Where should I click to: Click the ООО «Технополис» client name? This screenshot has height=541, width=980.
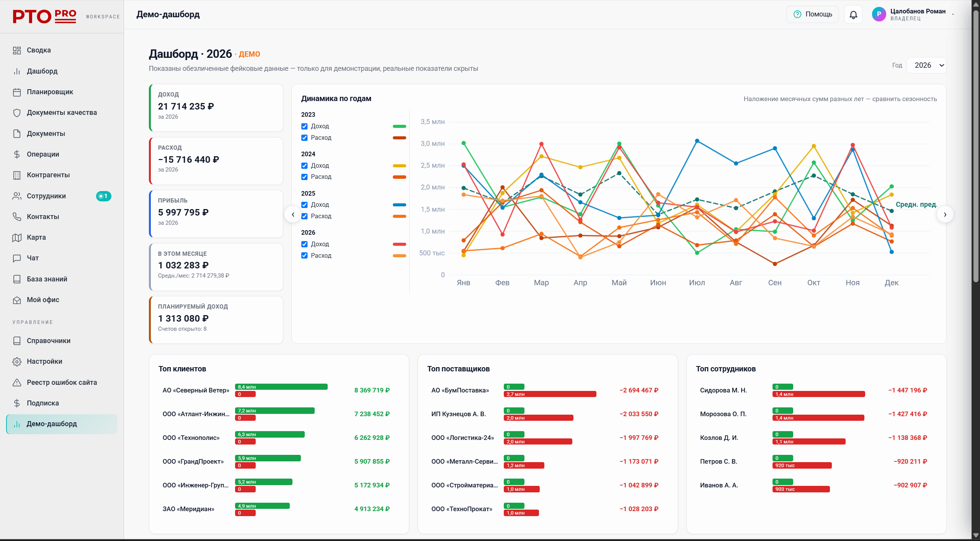pyautogui.click(x=191, y=438)
